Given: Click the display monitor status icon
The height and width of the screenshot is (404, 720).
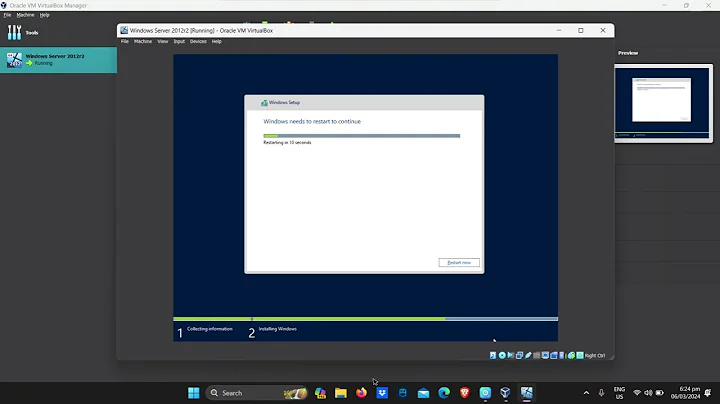Looking at the screenshot, I should click(x=545, y=355).
